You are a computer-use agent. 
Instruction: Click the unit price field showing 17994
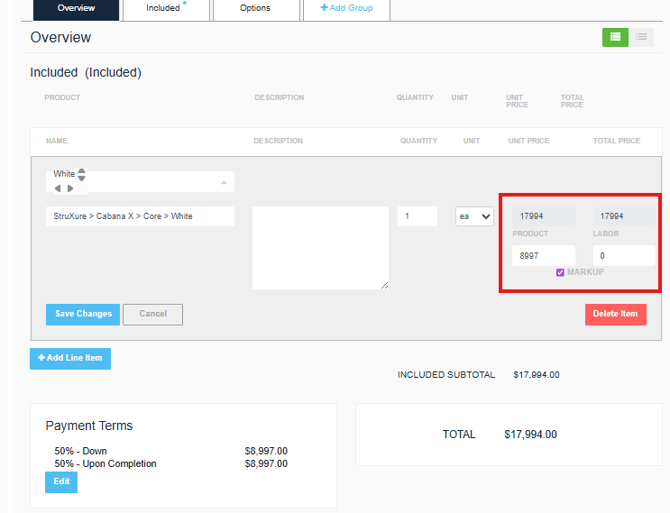544,216
